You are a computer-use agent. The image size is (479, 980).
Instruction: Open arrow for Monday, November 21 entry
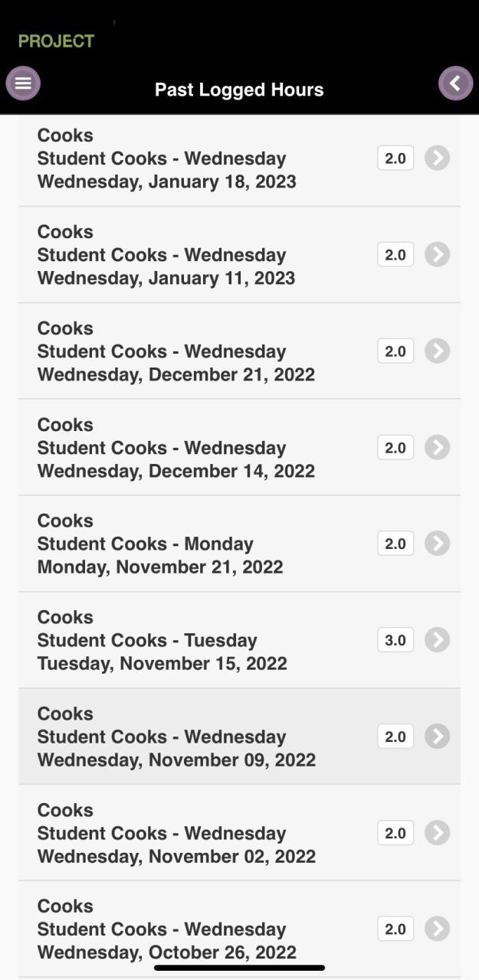[437, 544]
